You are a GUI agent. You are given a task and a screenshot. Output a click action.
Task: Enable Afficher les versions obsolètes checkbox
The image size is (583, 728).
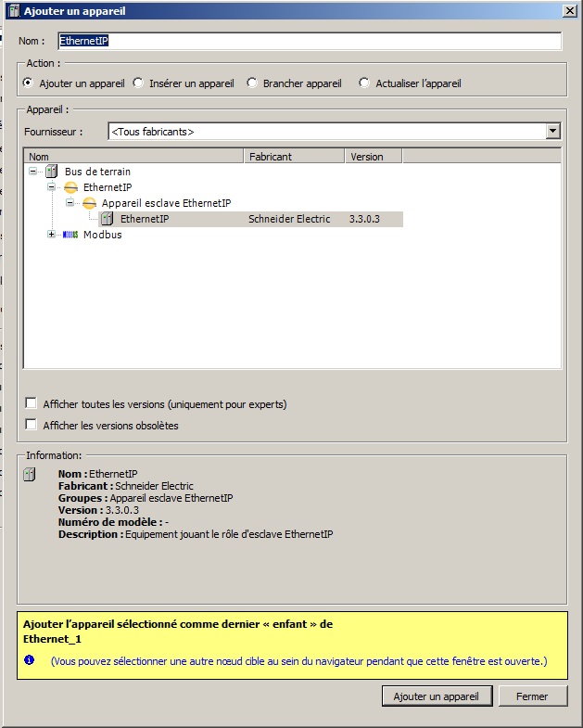pos(32,425)
